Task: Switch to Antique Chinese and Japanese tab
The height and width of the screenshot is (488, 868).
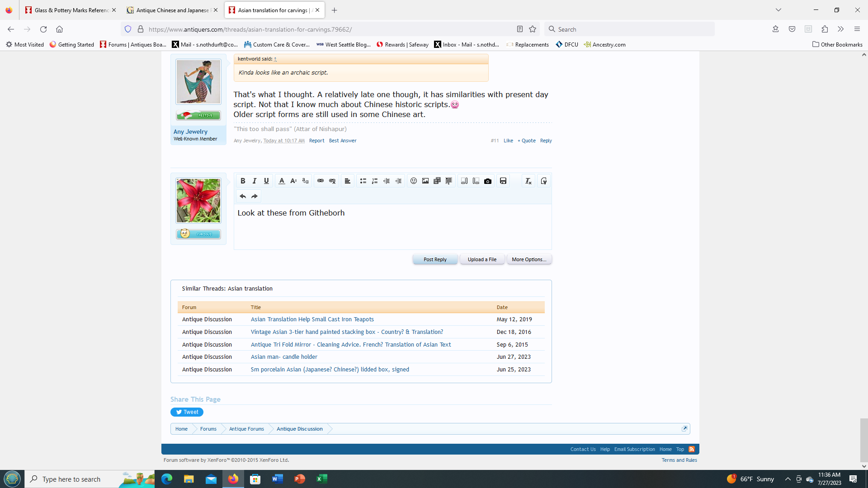Action: coord(172,10)
